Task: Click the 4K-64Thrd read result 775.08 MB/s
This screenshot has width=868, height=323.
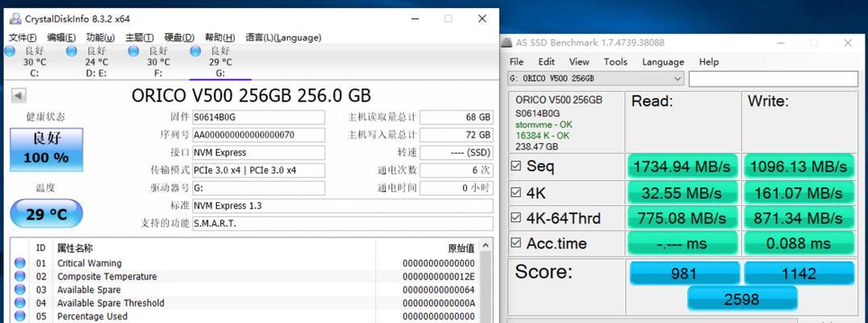Action: [682, 218]
